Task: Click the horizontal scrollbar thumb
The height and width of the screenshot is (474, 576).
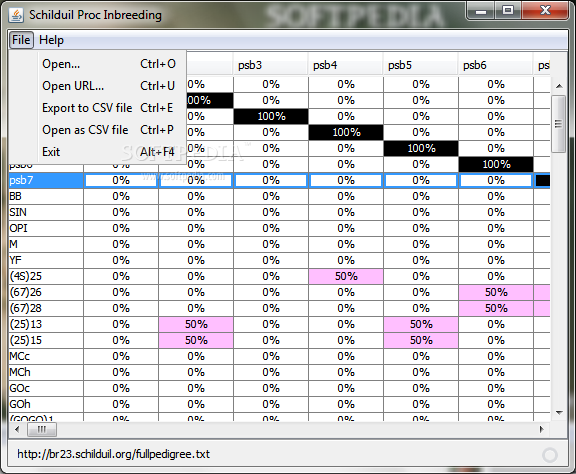Action: point(42,429)
